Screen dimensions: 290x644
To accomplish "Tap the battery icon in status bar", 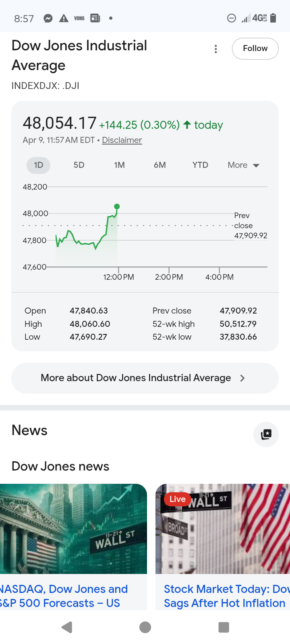I will (x=273, y=18).
